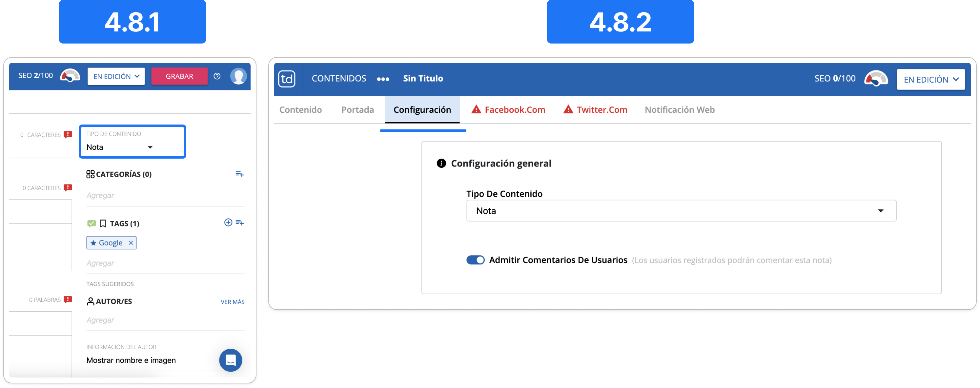Open the blue chat bubble widget

pos(231,359)
